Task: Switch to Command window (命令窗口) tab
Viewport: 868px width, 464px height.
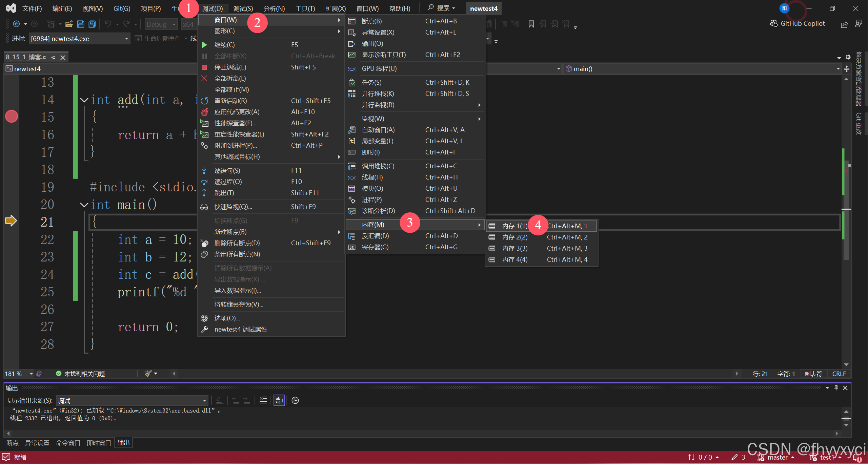Action: tap(68, 443)
